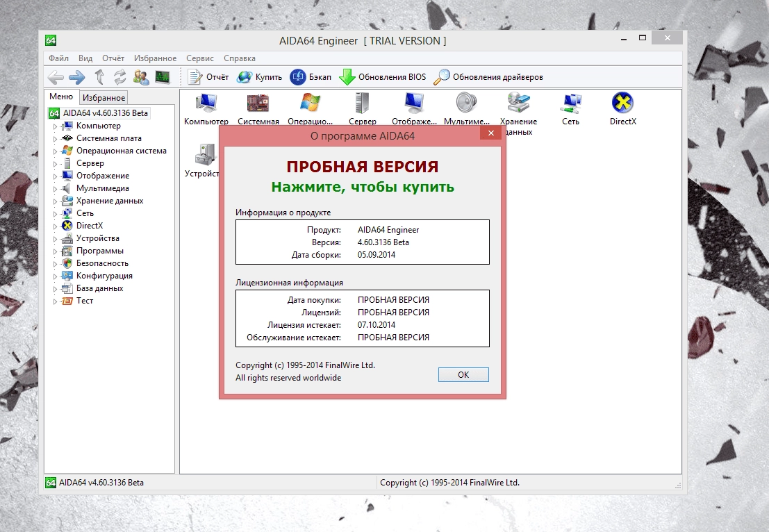Viewport: 769px width, 532px height.
Task: Click Обновления BIOS in toolbar
Action: [383, 77]
